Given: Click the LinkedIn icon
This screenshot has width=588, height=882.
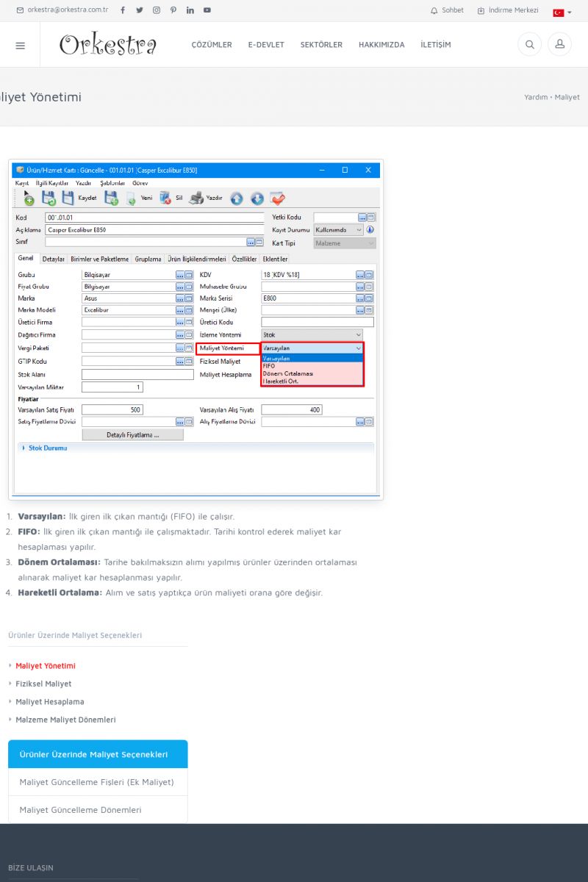Looking at the screenshot, I should (190, 10).
